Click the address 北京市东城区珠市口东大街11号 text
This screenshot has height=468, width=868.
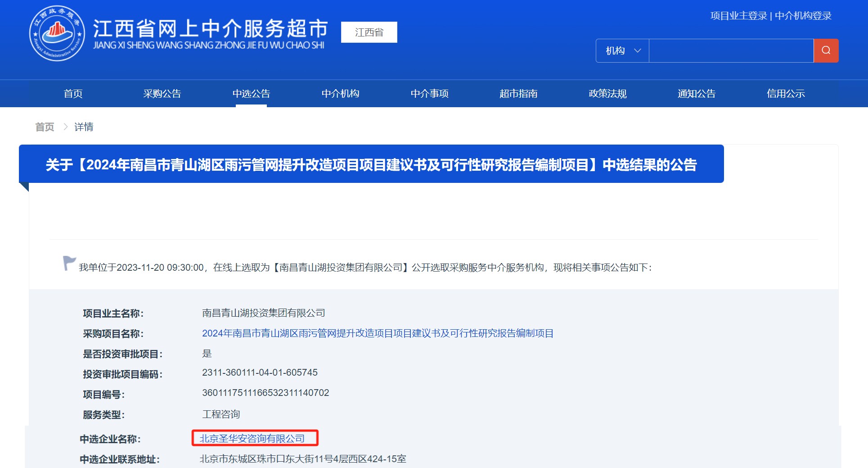303,459
